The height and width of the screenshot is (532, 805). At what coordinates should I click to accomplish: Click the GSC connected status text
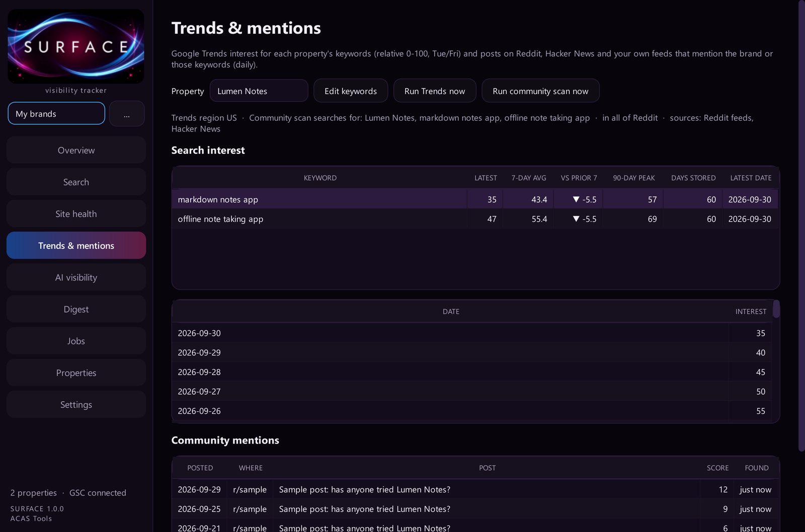point(98,493)
